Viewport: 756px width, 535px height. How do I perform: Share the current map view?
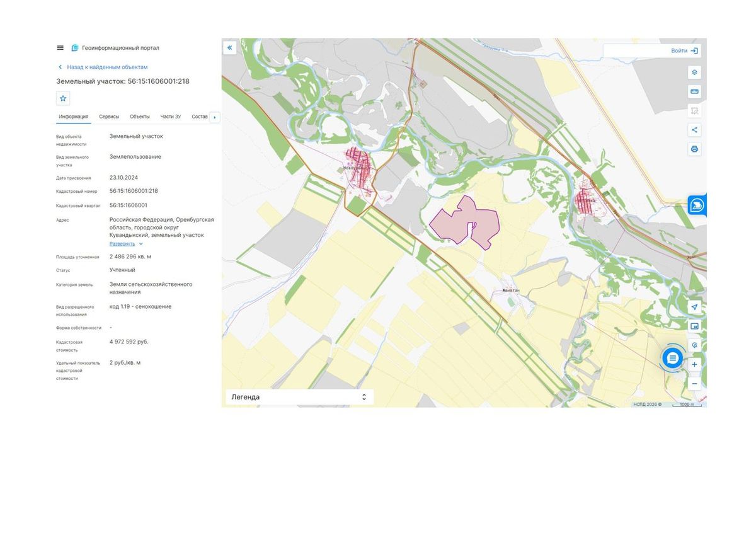click(694, 130)
